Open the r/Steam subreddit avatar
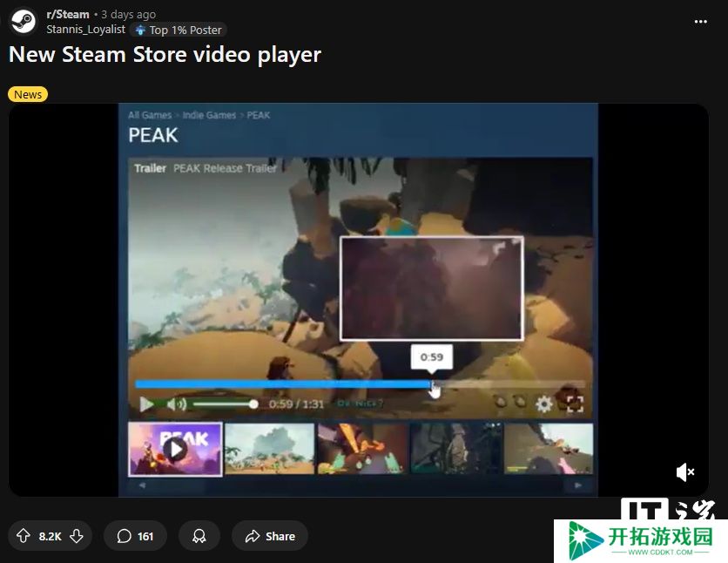The width and height of the screenshot is (728, 563). tap(23, 22)
